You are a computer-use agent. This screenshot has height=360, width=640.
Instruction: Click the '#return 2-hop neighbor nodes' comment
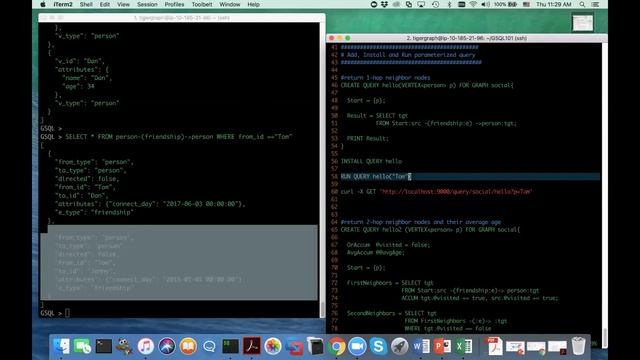pos(421,222)
